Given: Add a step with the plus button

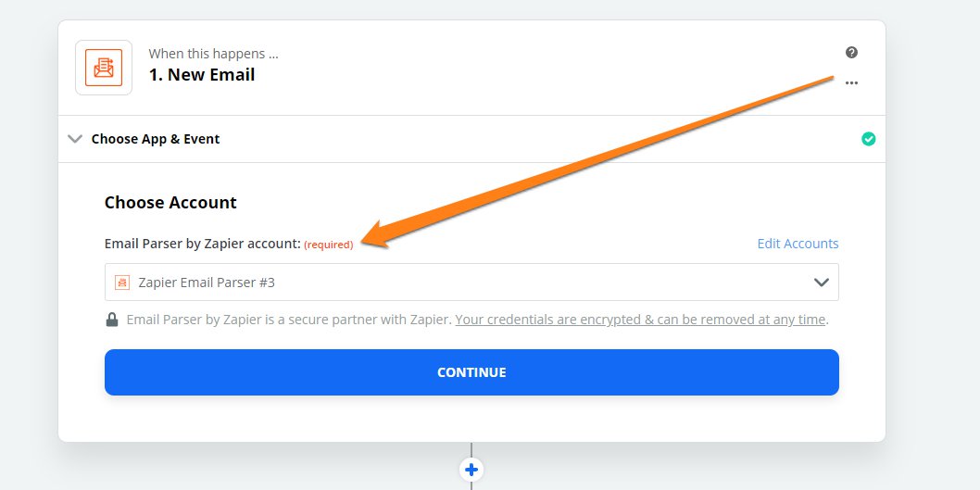Looking at the screenshot, I should (471, 470).
